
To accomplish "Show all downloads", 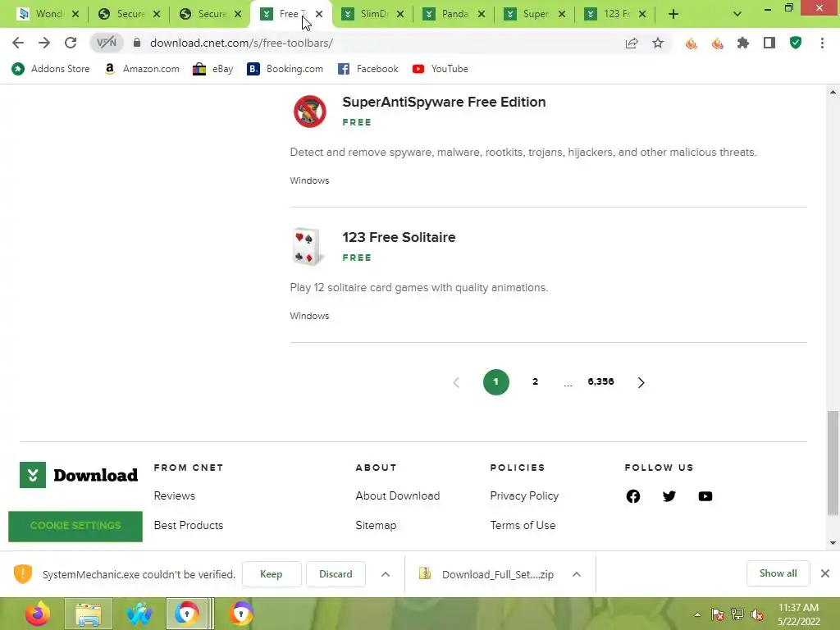I will click(x=778, y=573).
